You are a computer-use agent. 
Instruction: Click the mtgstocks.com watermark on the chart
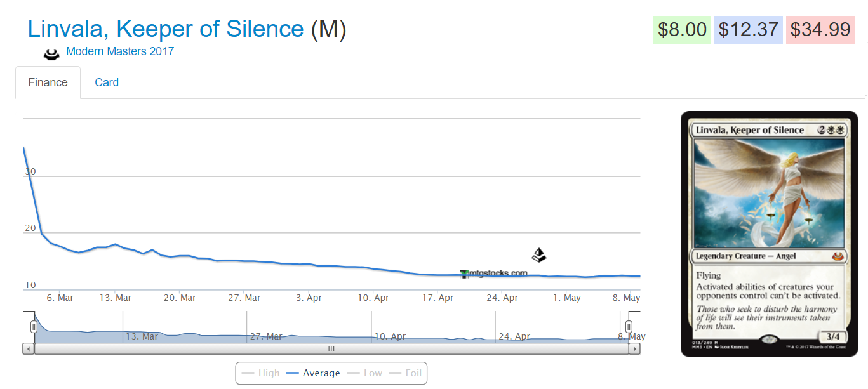[x=494, y=274]
